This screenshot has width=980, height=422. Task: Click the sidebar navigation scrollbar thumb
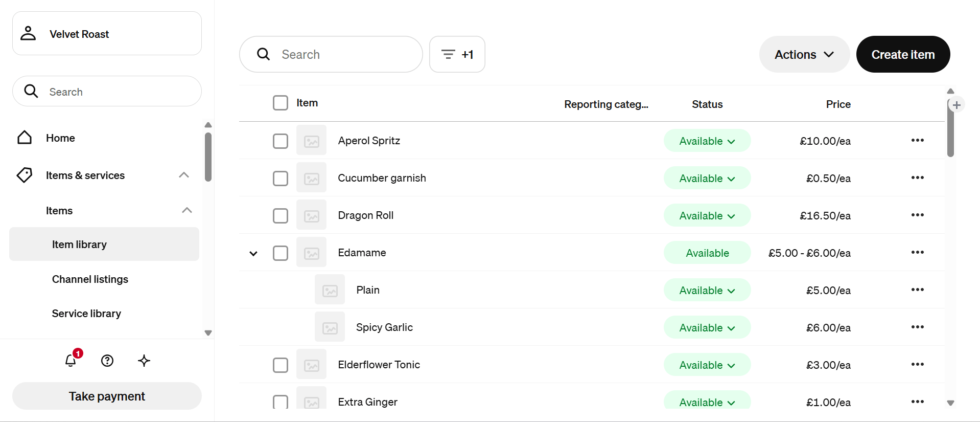208,157
